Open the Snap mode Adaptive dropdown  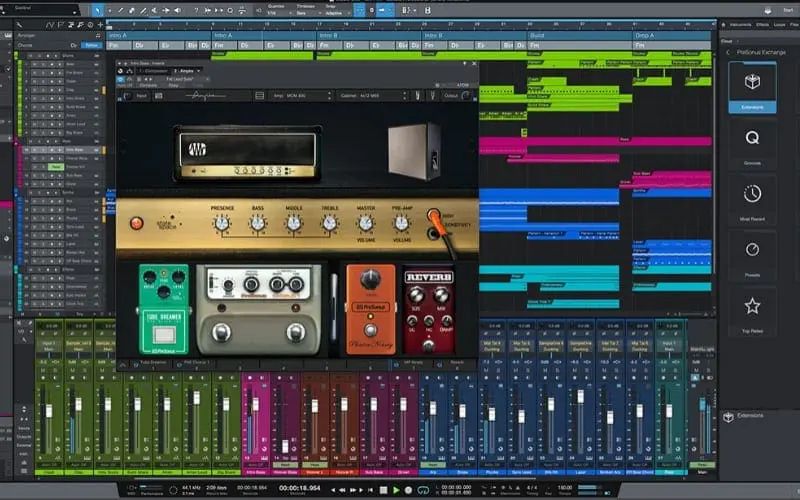click(x=336, y=13)
